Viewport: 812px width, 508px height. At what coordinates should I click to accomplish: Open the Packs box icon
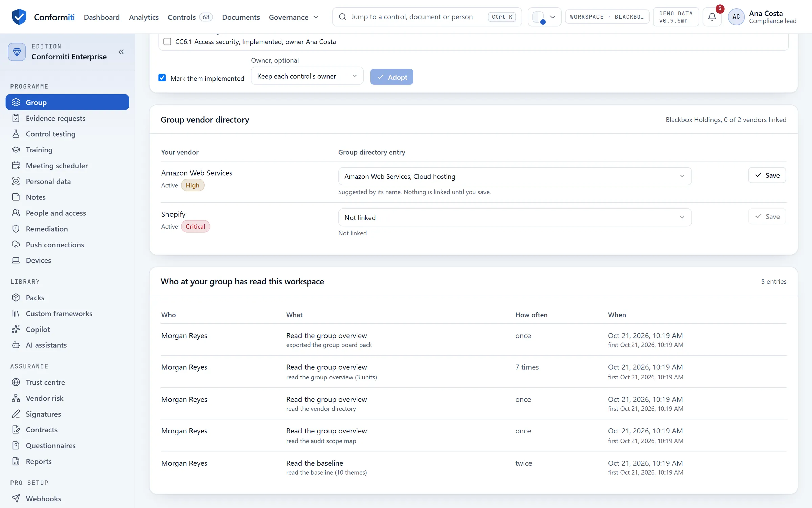click(x=16, y=298)
